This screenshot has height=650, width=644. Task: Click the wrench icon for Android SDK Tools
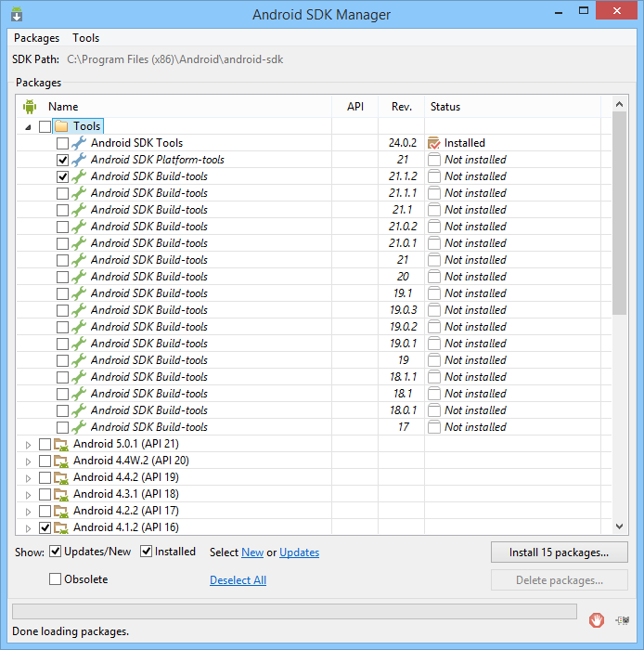[79, 143]
